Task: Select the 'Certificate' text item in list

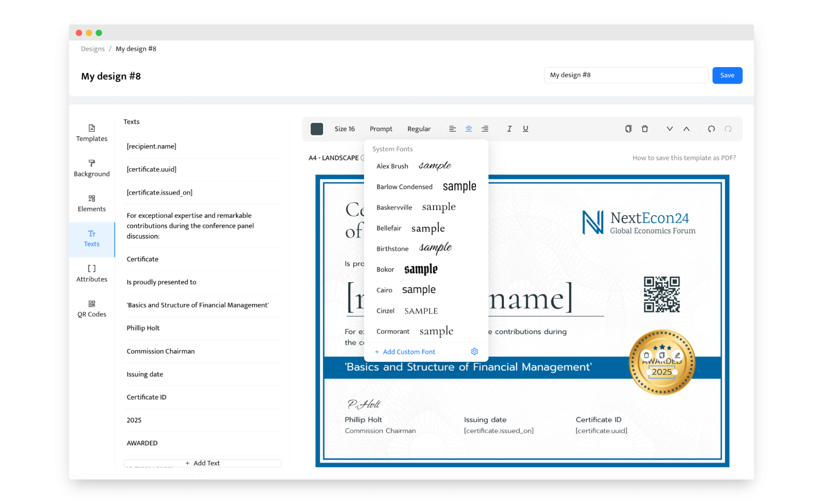Action: 203,259
